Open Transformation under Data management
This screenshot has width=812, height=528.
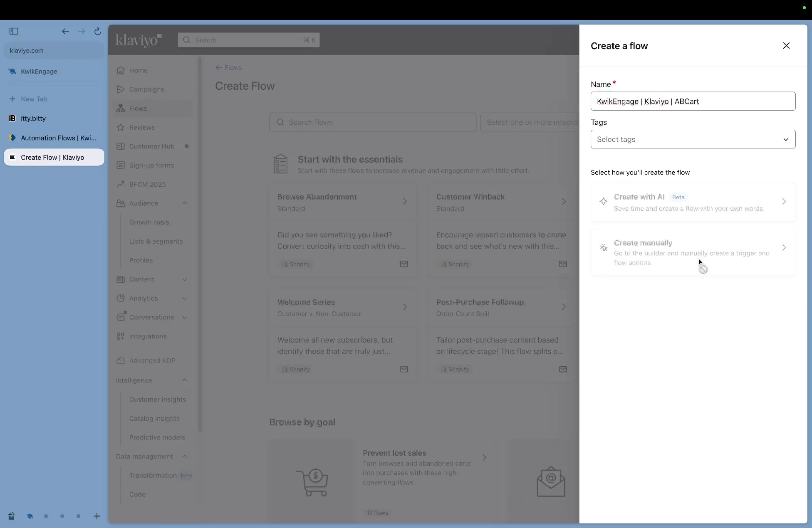click(153, 475)
